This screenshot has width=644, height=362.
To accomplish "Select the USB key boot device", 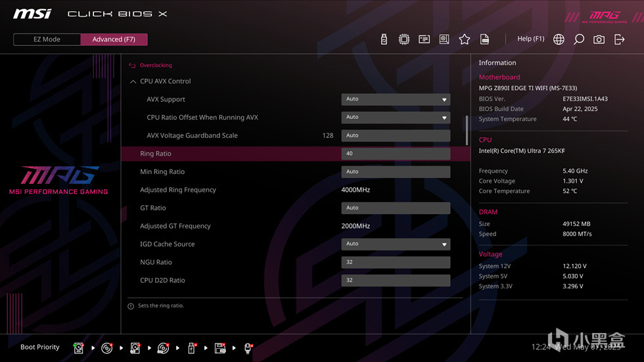I will 191,348.
